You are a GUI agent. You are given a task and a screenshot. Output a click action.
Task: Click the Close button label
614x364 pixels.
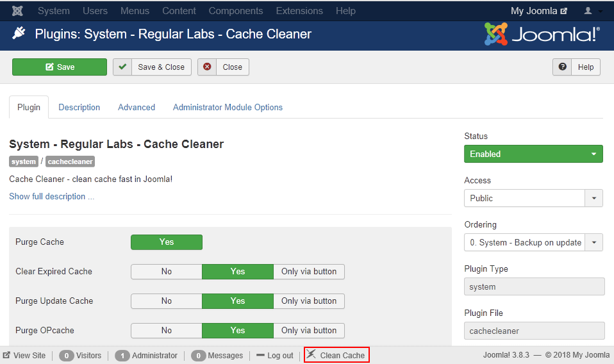pyautogui.click(x=232, y=67)
